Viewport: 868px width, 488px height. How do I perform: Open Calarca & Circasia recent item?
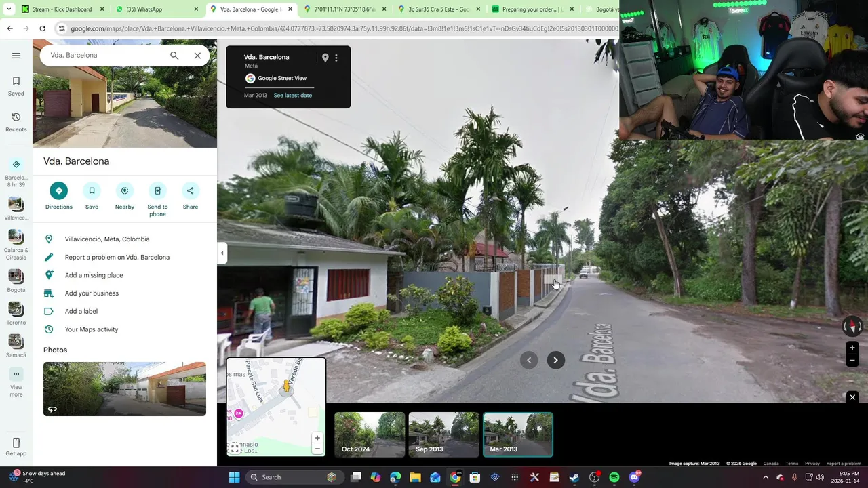[16, 245]
